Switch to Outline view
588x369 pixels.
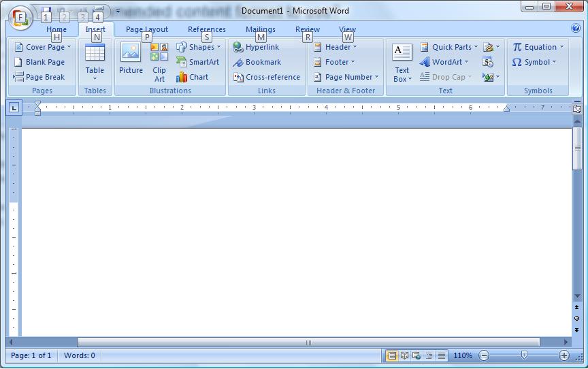coord(429,355)
